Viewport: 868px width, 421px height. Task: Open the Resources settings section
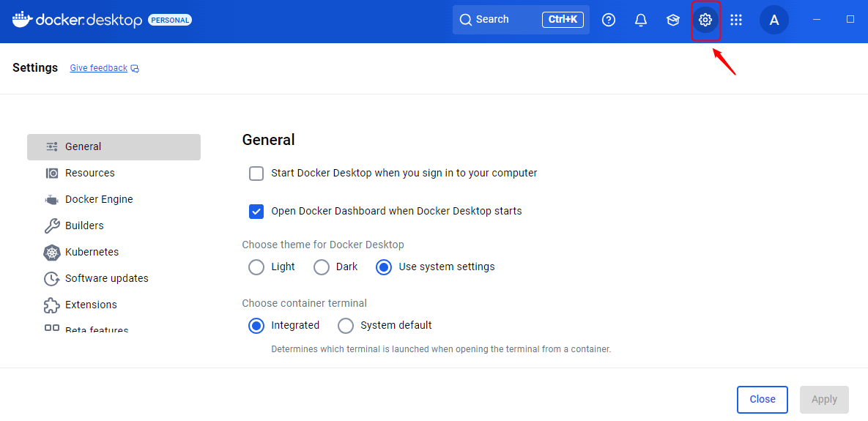coord(89,174)
